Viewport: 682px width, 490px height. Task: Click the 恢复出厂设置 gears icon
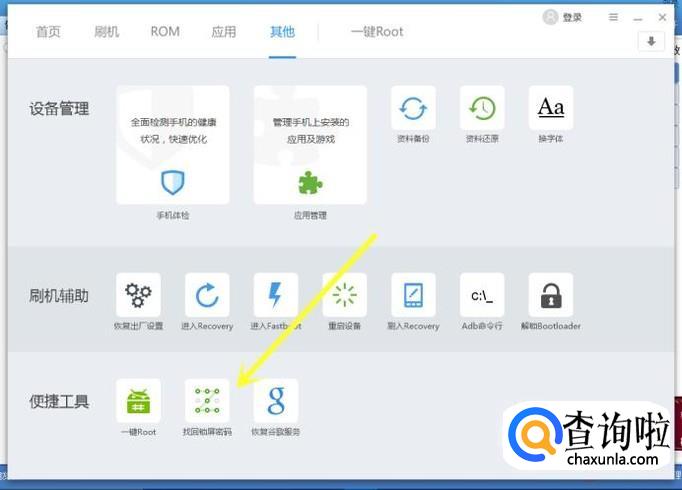tap(138, 295)
